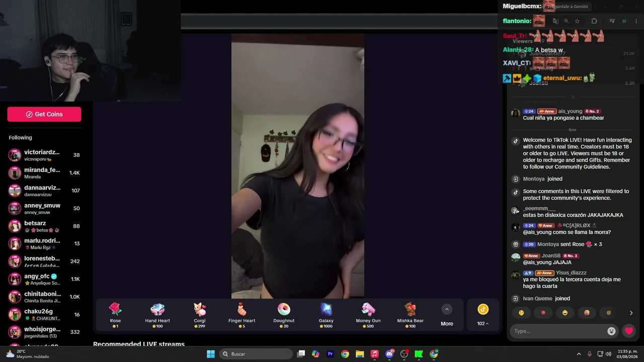Open Chrome extensions puzzle icon
This screenshot has width=644, height=362.
coord(594,21)
